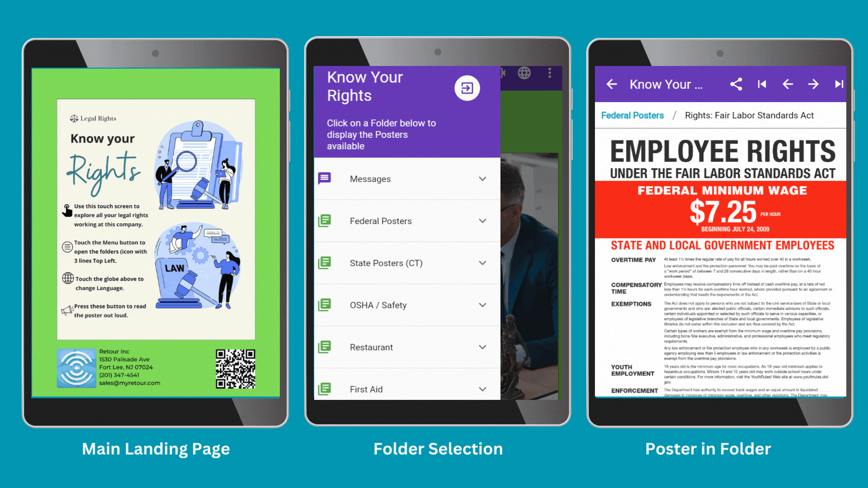Select the Restaurant folder item
The width and height of the screenshot is (868, 488).
405,347
